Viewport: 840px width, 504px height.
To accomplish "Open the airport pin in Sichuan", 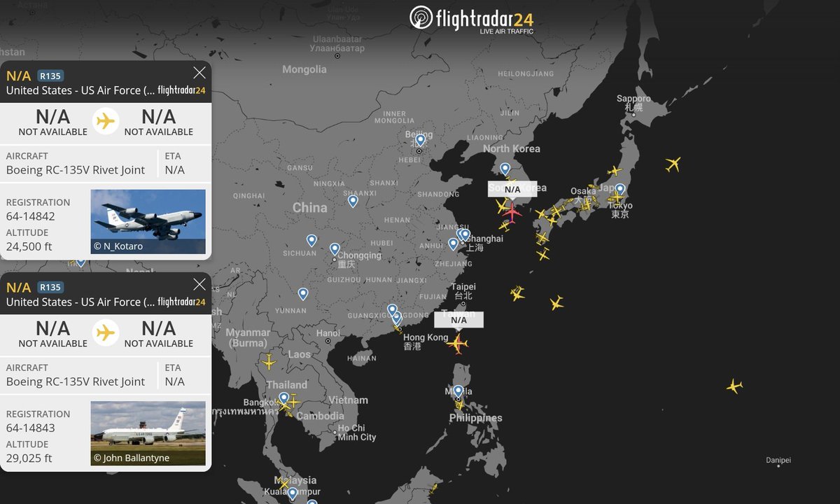I will 311,240.
